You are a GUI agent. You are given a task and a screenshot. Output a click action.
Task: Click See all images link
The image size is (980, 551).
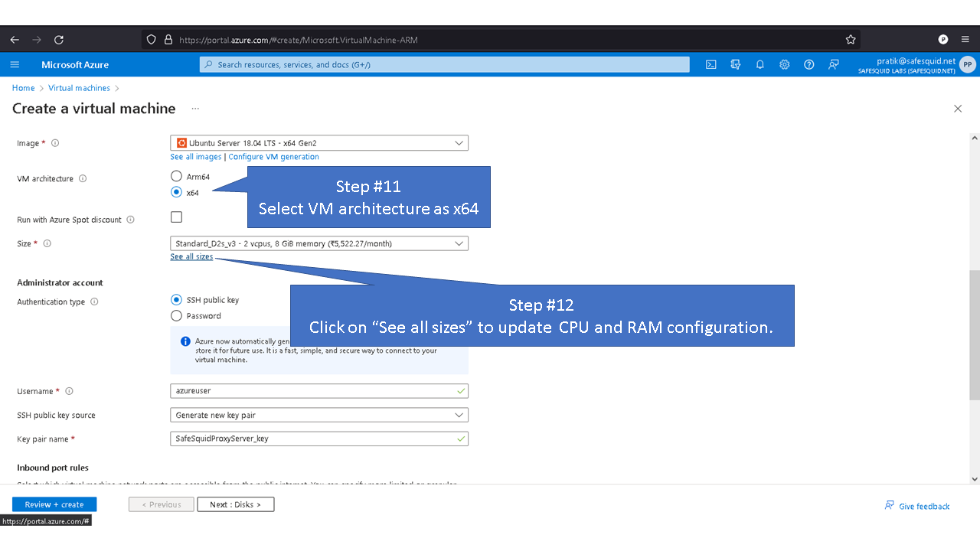(196, 157)
